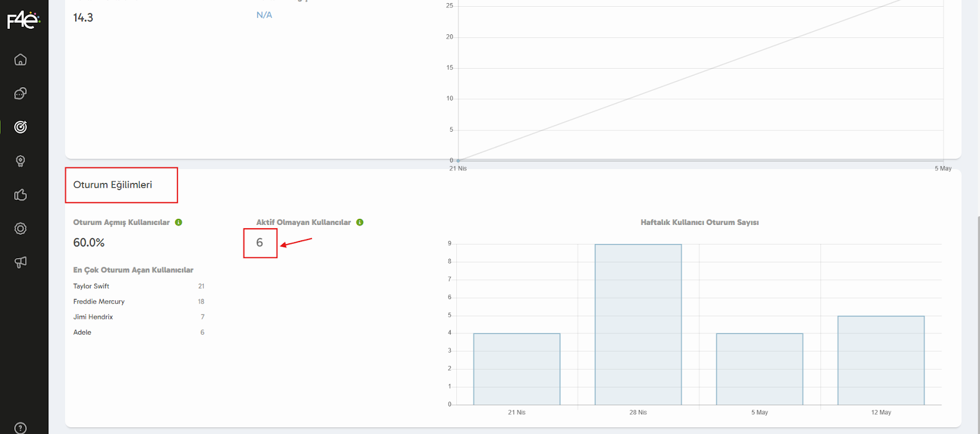Open the chat bubbles sidebar icon
Image resolution: width=980 pixels, height=434 pixels.
point(20,93)
